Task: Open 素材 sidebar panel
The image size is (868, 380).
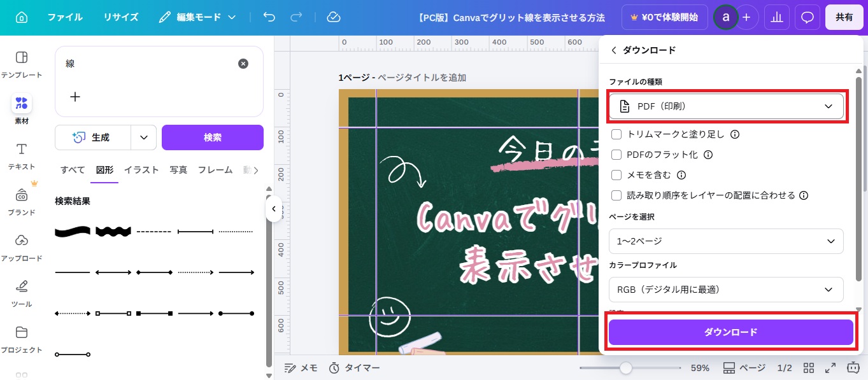Action: [x=22, y=109]
